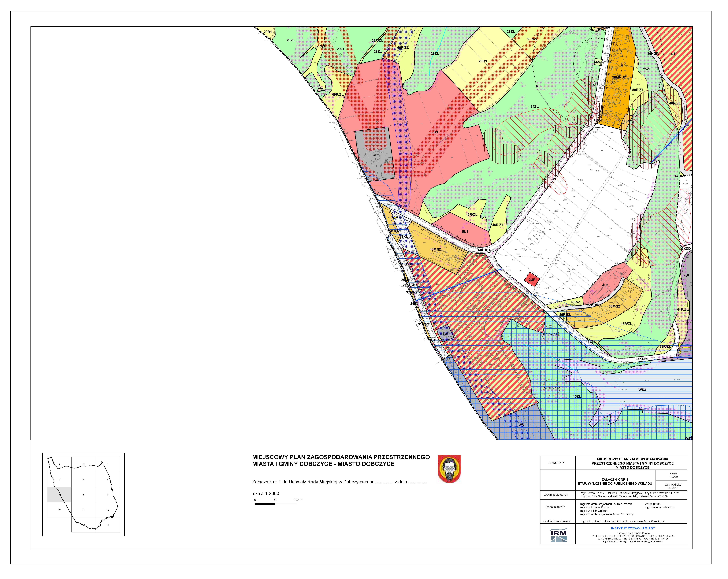
Task: Click 'mgr inż. Piotr Ogórek' name
Action: pos(594,511)
